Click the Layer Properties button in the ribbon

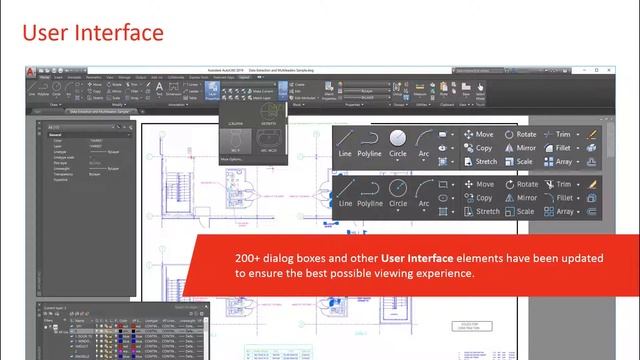[x=212, y=91]
